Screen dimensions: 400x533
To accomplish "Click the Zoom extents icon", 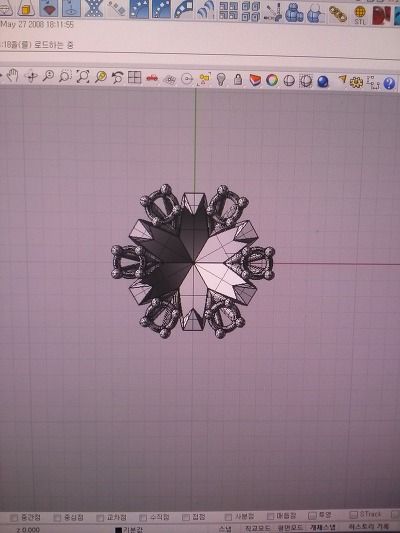I will (x=83, y=76).
